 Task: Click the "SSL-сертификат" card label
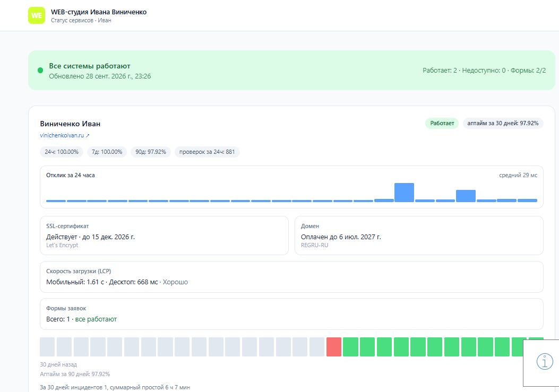67,226
